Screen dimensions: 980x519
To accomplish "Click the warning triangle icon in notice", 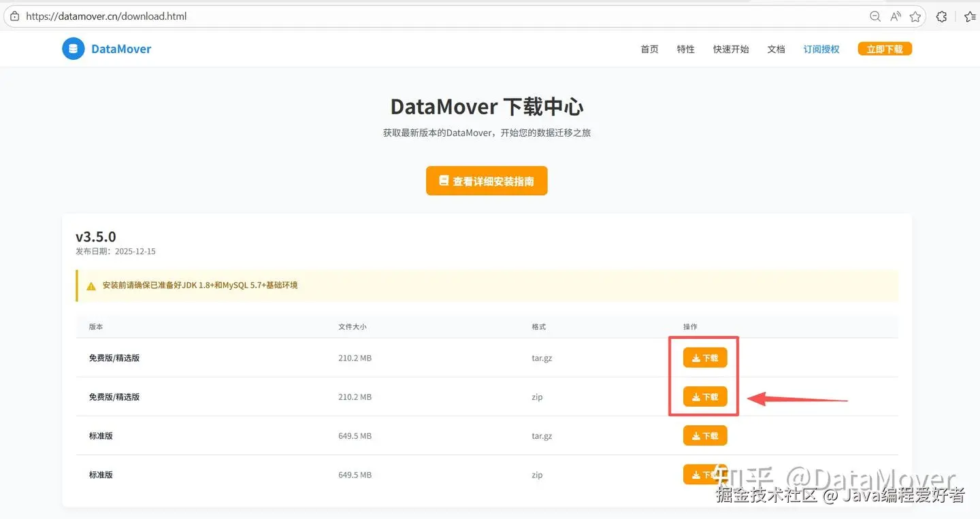I will coord(91,286).
